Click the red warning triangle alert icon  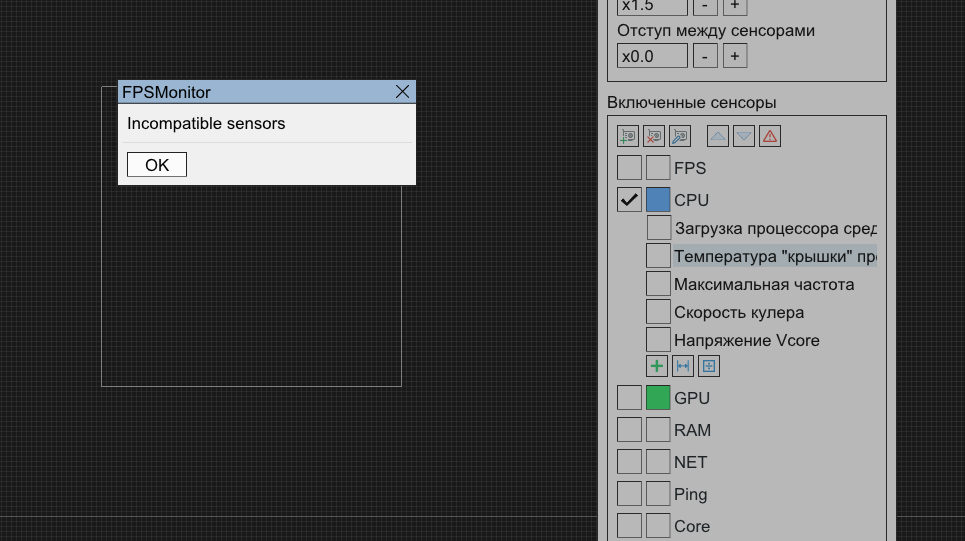pyautogui.click(x=770, y=136)
